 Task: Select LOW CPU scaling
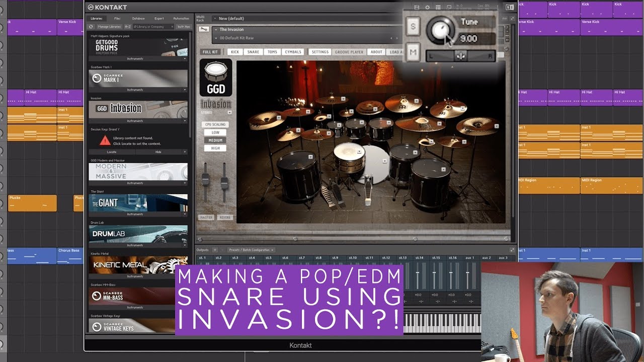coord(215,132)
